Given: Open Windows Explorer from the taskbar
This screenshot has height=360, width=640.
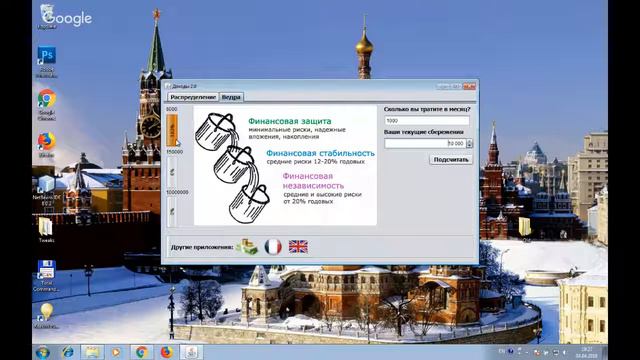Looking at the screenshot, I should (92, 352).
